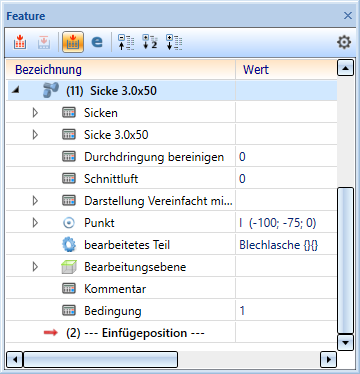Viewport: 360px width, 374px height.
Task: Click the first red feature recalculation toolbar icon
Action: click(x=20, y=42)
